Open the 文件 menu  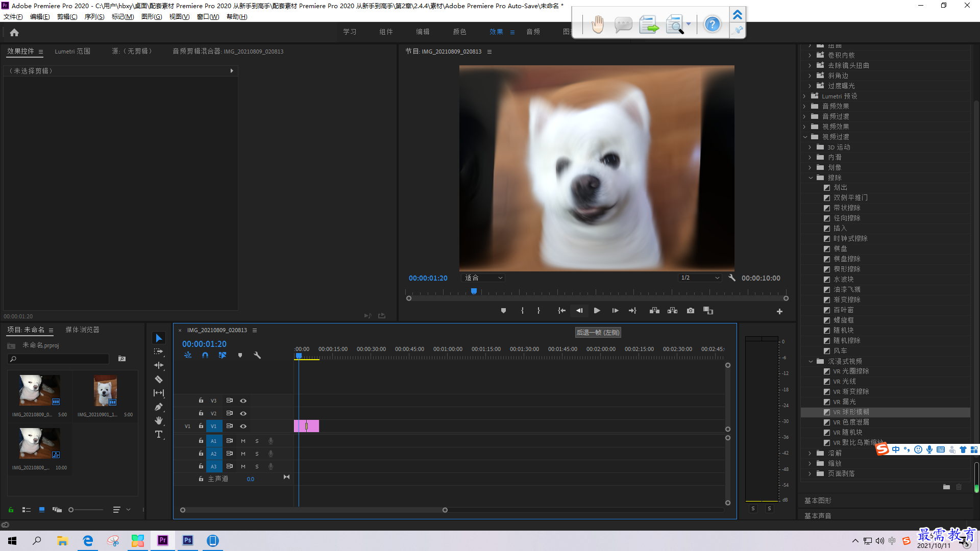[13, 17]
